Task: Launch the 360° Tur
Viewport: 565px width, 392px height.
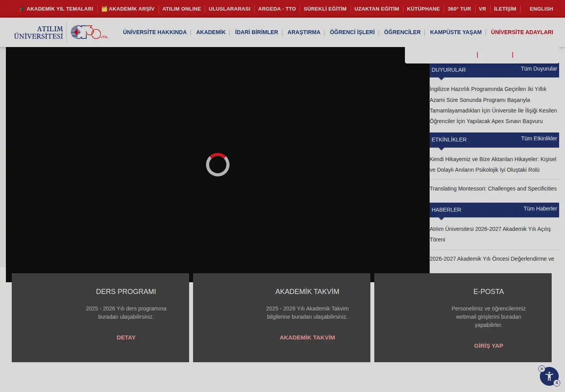Action: pyautogui.click(x=459, y=9)
